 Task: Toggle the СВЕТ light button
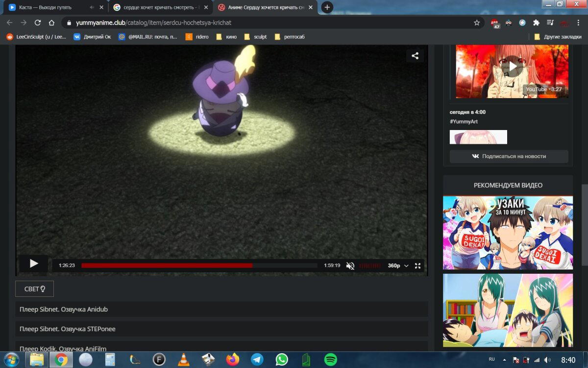(x=34, y=289)
